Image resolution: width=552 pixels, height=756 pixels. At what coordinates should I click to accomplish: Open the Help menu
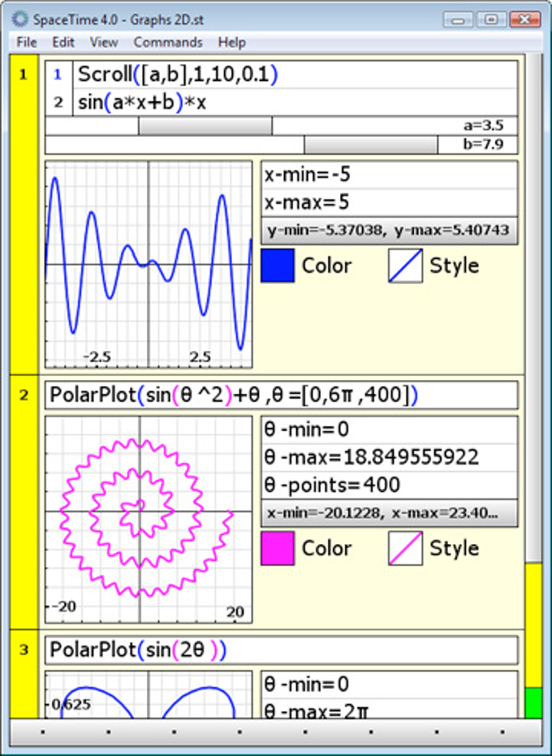[232, 42]
